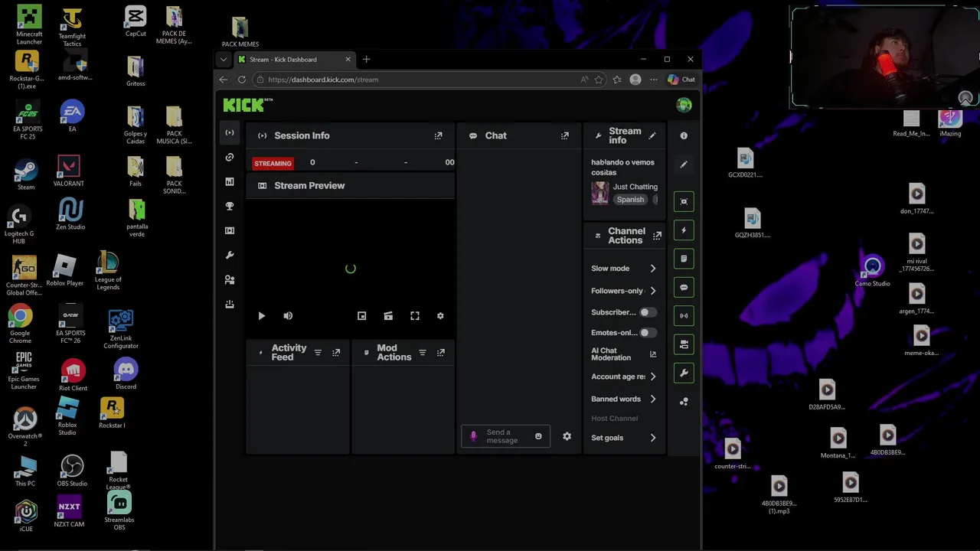The height and width of the screenshot is (551, 980).
Task: Toggle the green broadcast signal widget button
Action: (684, 315)
